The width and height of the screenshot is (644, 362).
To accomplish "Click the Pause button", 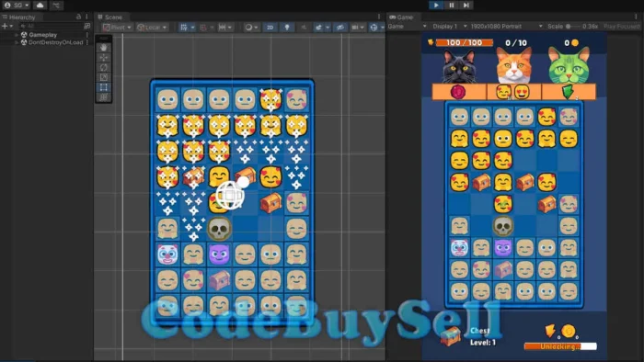I will click(452, 5).
